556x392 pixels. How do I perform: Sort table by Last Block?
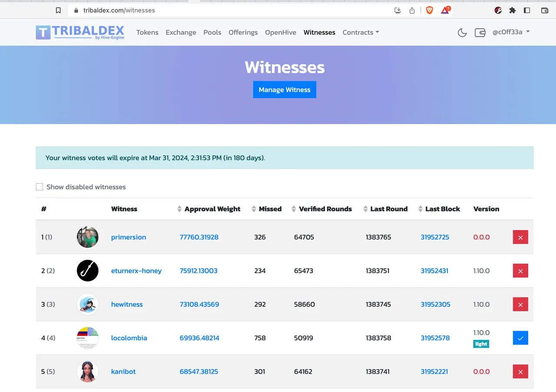(439, 209)
